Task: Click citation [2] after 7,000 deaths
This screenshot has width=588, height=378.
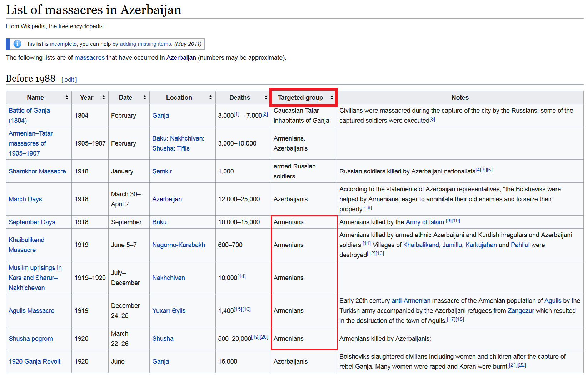Action: coord(265,114)
